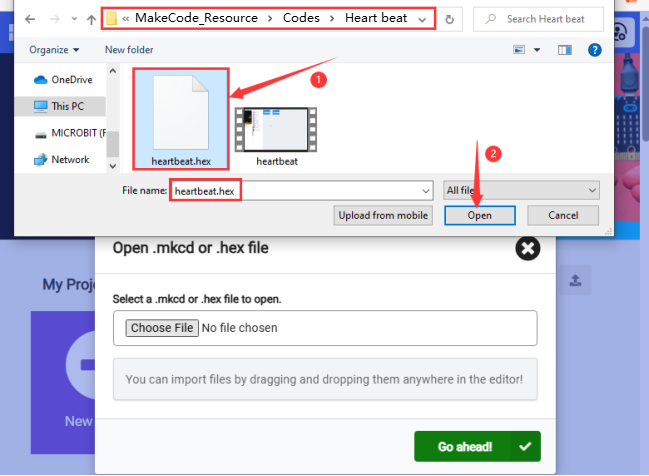Viewport: 649px width, 476px height.
Task: Select Network in the navigation pane
Action: click(61, 159)
